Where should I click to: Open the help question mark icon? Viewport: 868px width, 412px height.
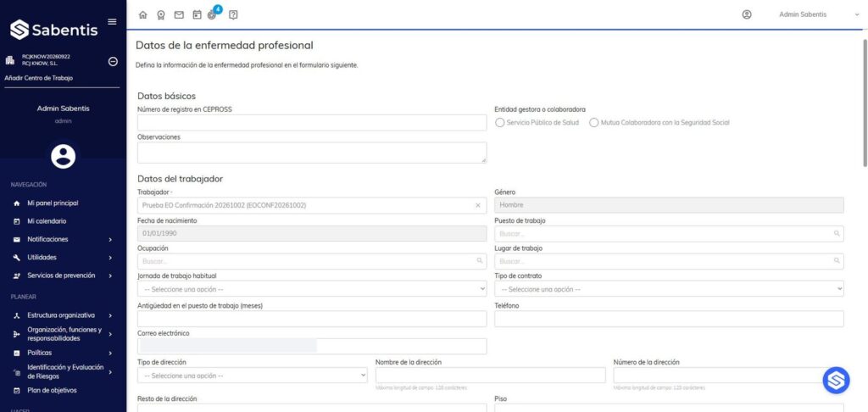coord(233,15)
